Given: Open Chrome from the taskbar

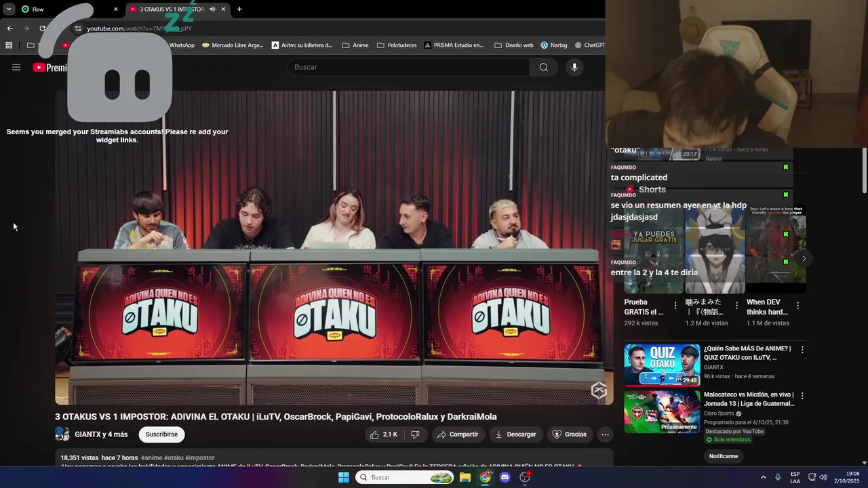Looking at the screenshot, I should coord(485,477).
